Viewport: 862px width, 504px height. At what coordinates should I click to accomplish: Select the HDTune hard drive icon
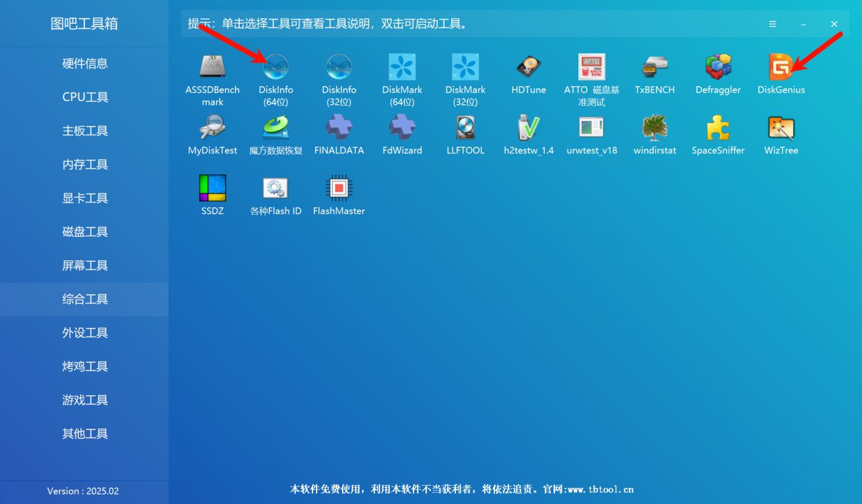pos(529,67)
